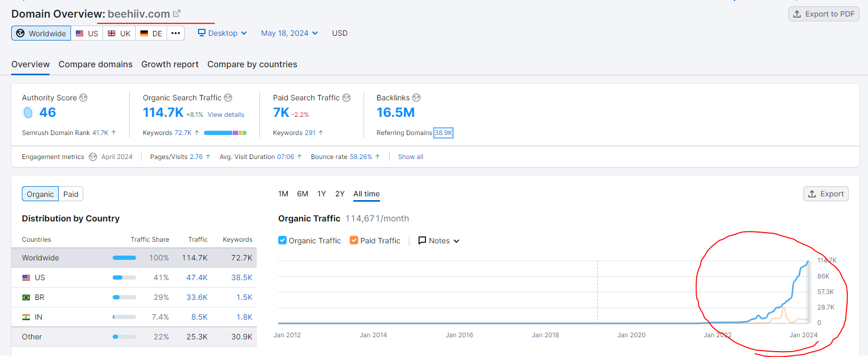Select the US flag database
This screenshot has width=868, height=357.
(87, 33)
